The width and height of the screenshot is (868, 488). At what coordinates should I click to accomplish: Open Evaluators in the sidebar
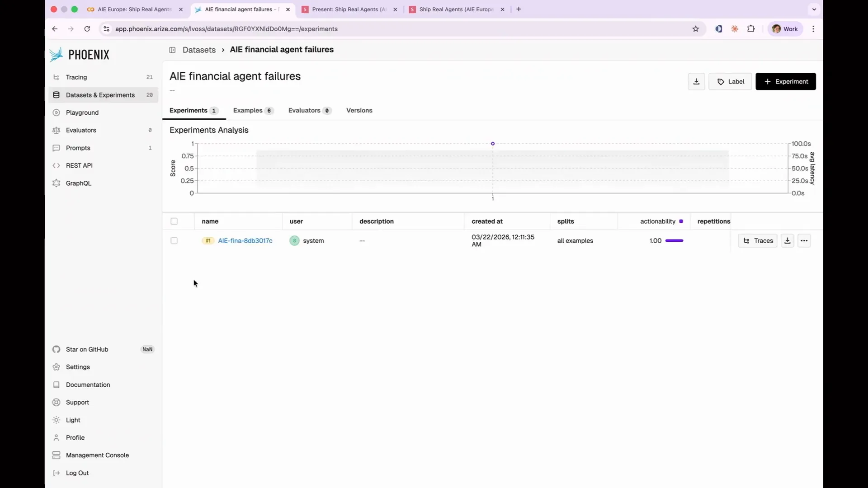point(103,130)
